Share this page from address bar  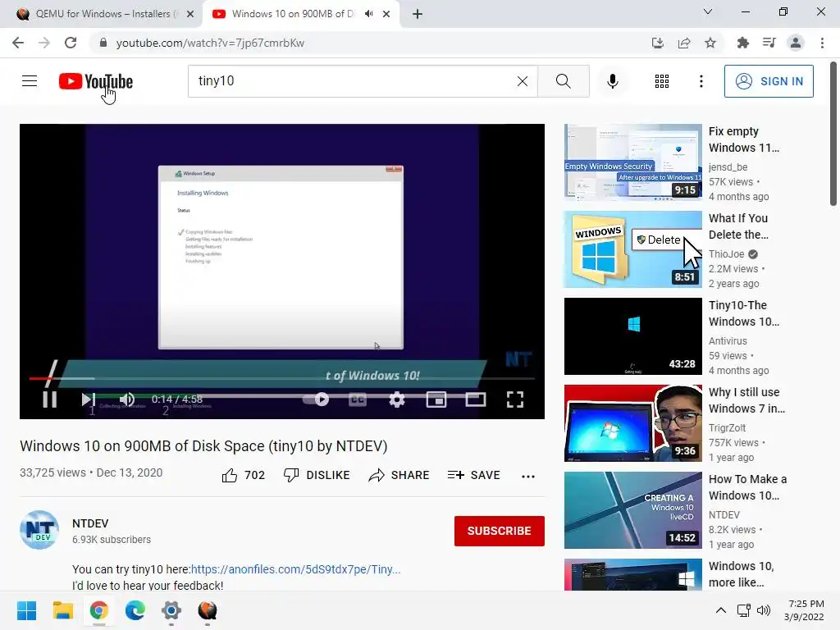click(x=684, y=43)
